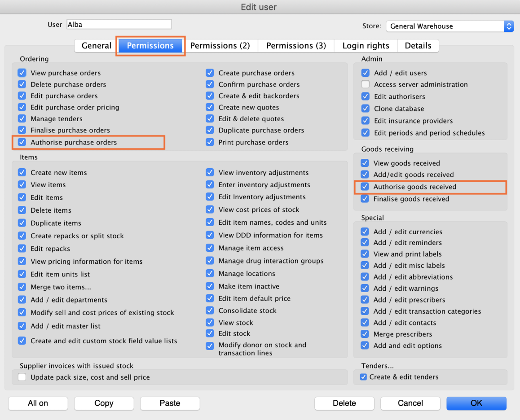Uncheck Authorise purchase orders

click(22, 142)
